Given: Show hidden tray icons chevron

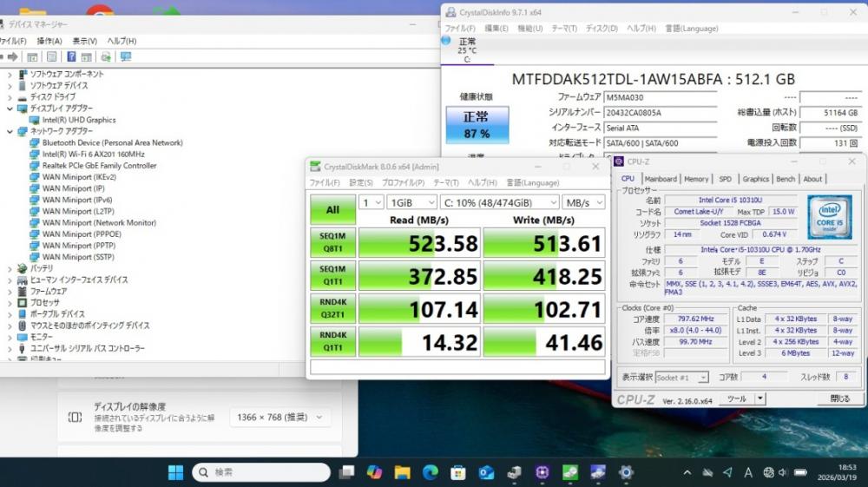Looking at the screenshot, I should coord(687,472).
